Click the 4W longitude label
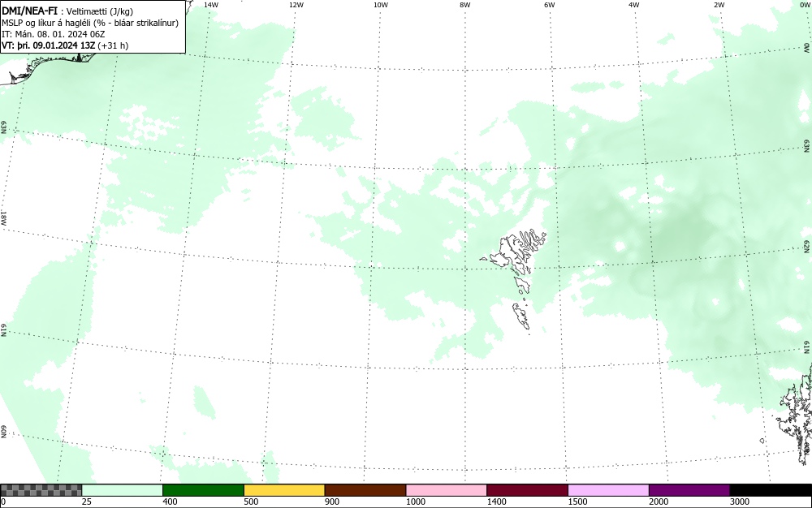 pos(634,5)
